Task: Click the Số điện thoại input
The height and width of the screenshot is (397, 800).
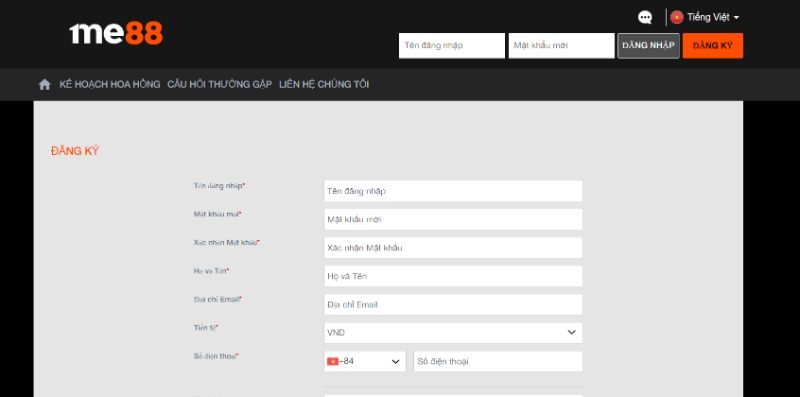Action: pyautogui.click(x=498, y=361)
